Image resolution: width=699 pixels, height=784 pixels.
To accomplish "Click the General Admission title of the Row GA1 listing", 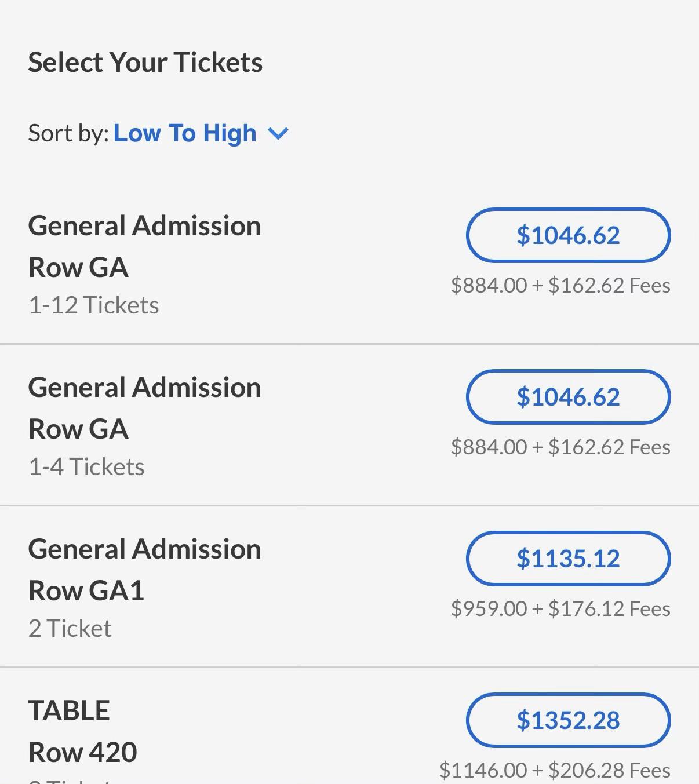I will click(144, 549).
